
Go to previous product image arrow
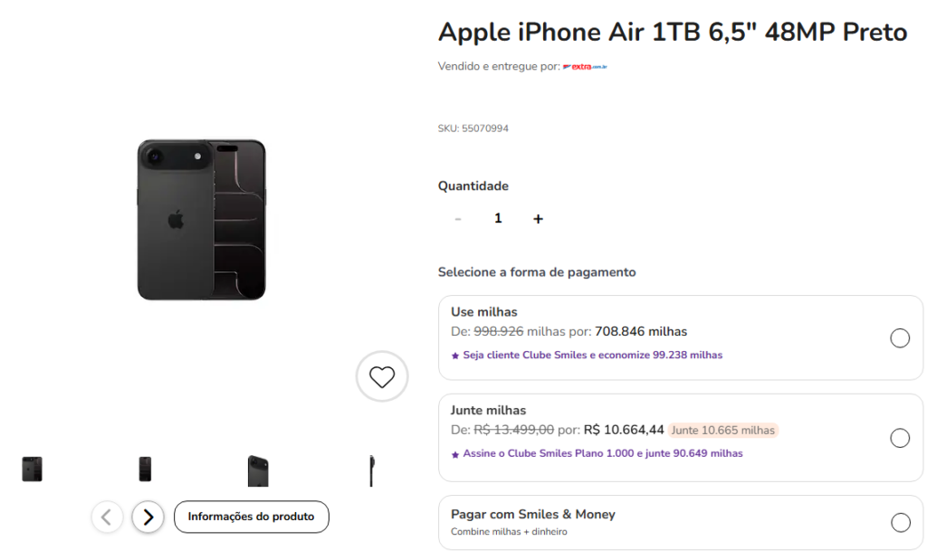coord(107,517)
